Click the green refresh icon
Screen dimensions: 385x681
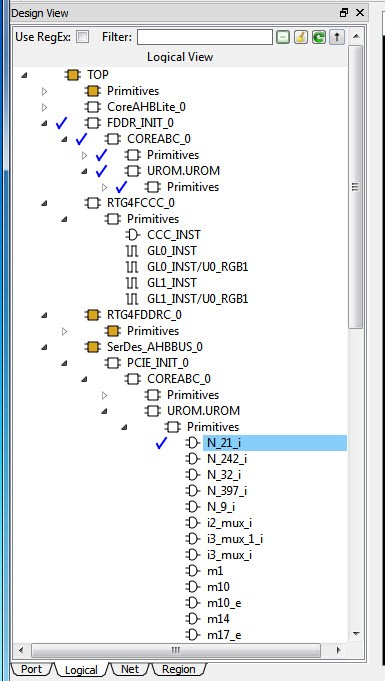pyautogui.click(x=319, y=37)
